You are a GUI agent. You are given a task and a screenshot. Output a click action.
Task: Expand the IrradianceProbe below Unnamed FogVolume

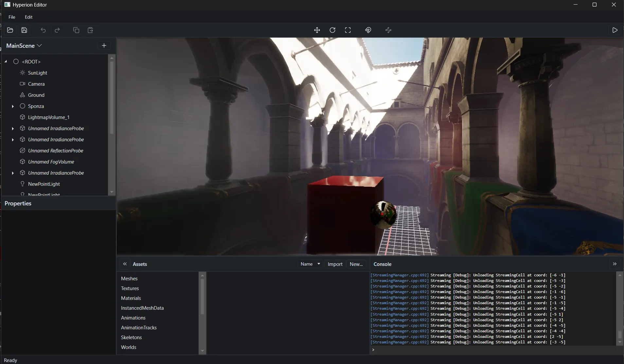[x=13, y=173]
